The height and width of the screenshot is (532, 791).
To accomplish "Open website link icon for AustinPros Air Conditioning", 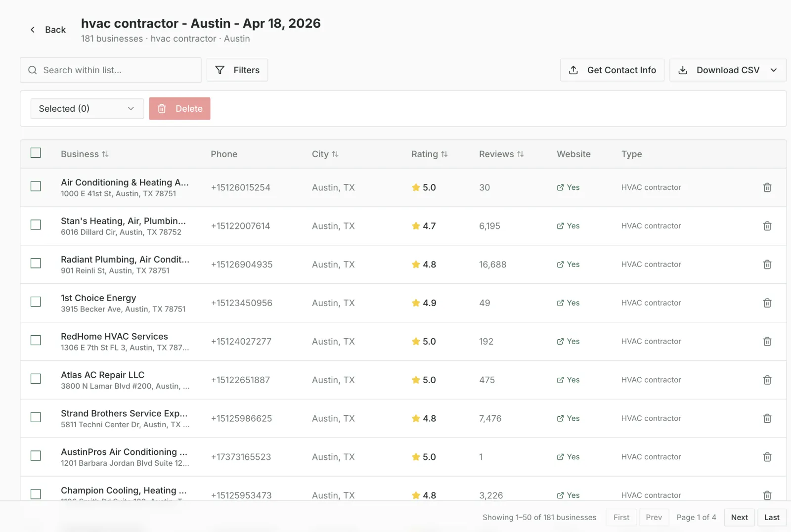I will tap(560, 457).
